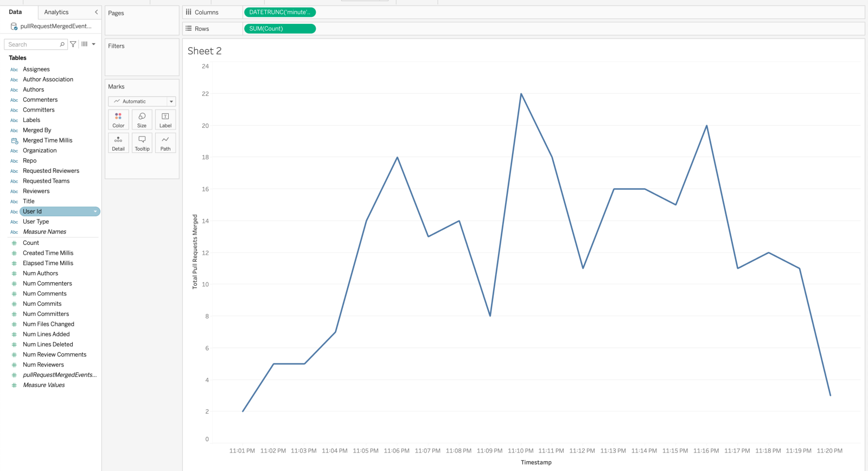Click the Label mark button

pyautogui.click(x=165, y=120)
